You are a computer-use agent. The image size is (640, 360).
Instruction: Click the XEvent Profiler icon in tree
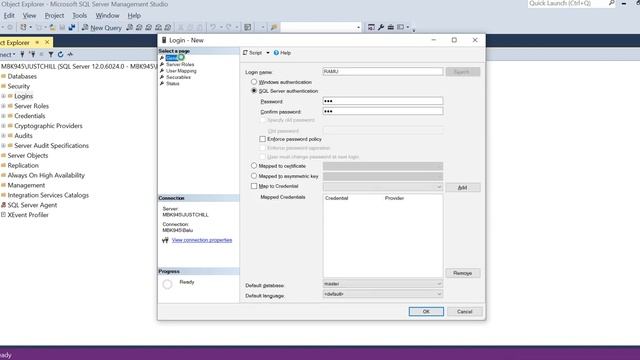[3, 215]
